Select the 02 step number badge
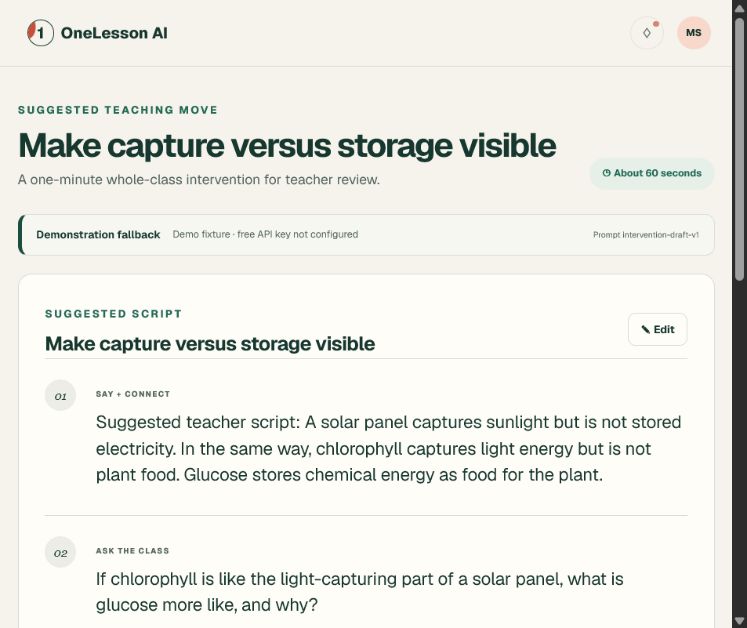Image resolution: width=747 pixels, height=628 pixels. (x=61, y=552)
